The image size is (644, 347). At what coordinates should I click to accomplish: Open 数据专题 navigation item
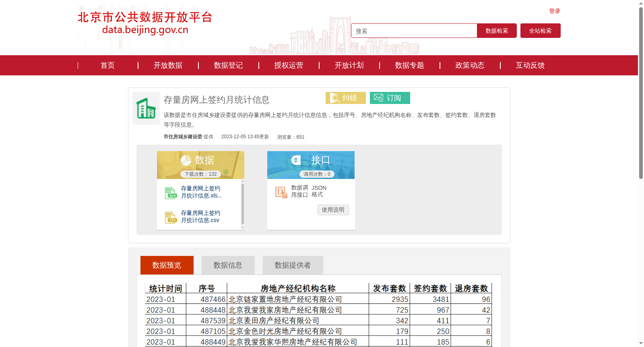[409, 65]
